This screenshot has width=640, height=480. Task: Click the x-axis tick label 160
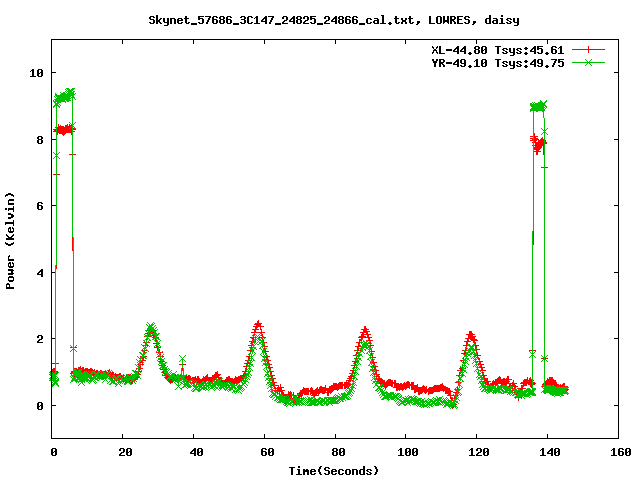coord(620,452)
